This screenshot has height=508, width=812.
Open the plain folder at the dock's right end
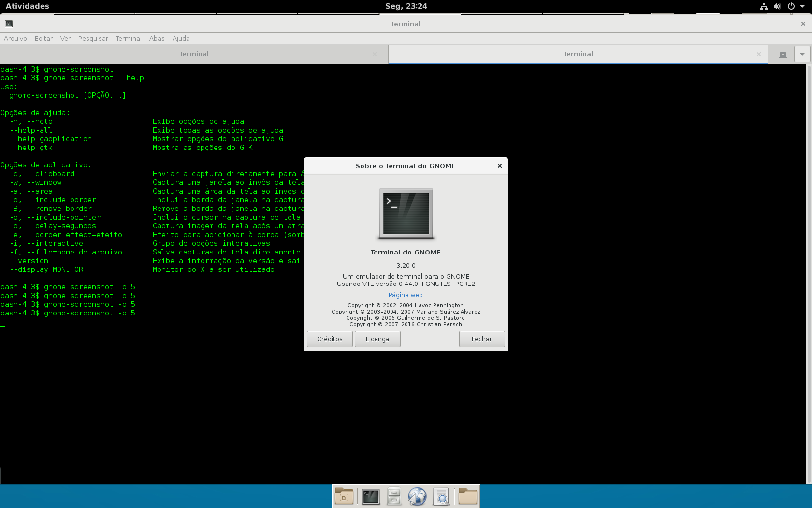[468, 496]
